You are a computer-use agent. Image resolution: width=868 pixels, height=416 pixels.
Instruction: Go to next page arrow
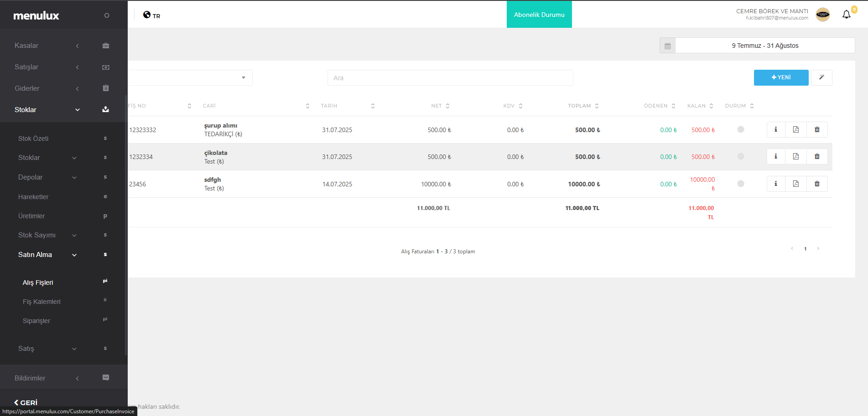818,248
